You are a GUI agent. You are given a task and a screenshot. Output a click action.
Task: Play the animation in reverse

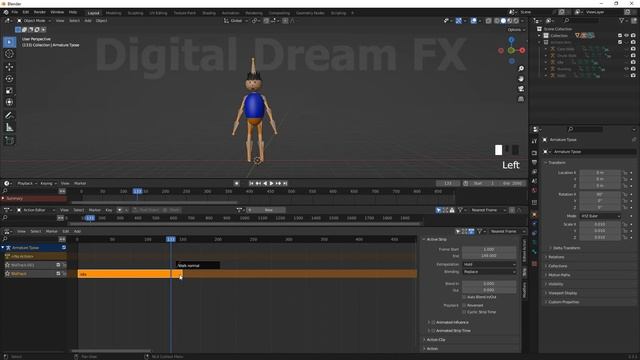pyautogui.click(x=265, y=184)
